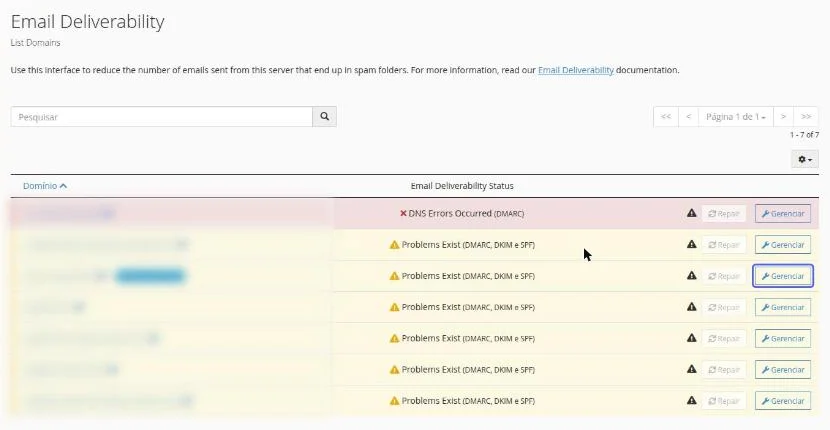Click Repair in the first Problems Exist row
This screenshot has width=830, height=430.
(x=724, y=245)
